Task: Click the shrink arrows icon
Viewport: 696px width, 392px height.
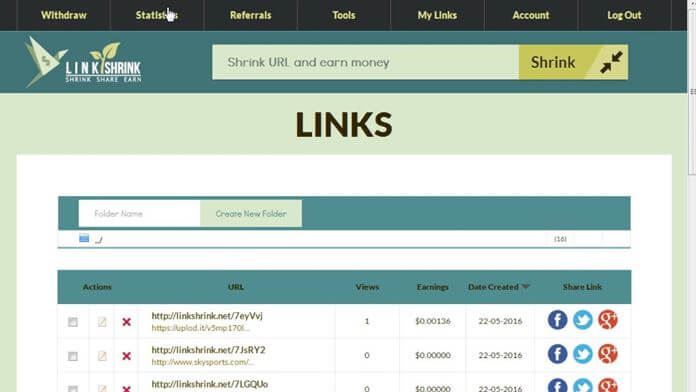Action: point(611,62)
